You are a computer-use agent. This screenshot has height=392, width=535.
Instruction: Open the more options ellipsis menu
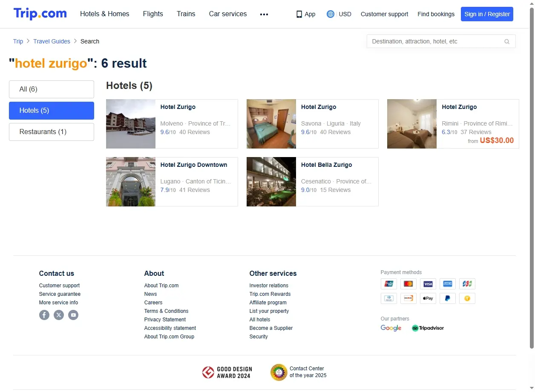pos(264,14)
